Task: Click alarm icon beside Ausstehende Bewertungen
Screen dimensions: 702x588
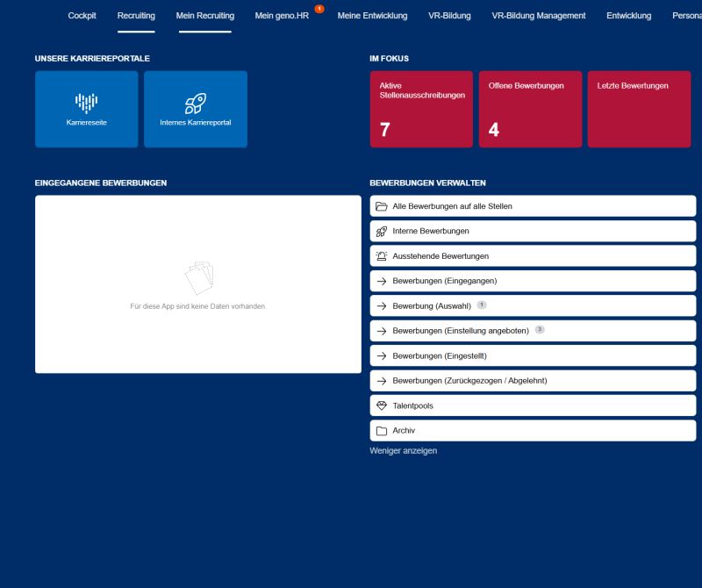Action: (381, 256)
